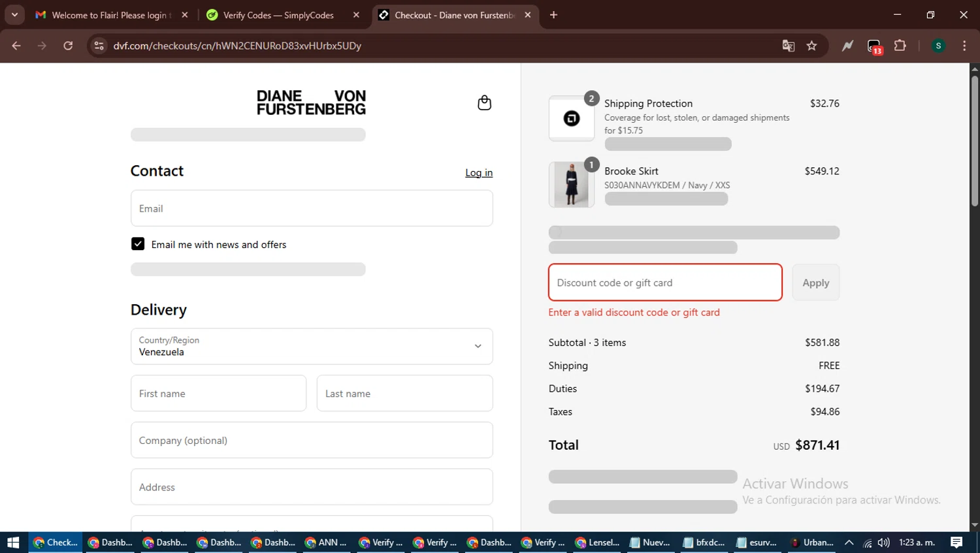Click the Translate page icon in address bar

(789, 46)
